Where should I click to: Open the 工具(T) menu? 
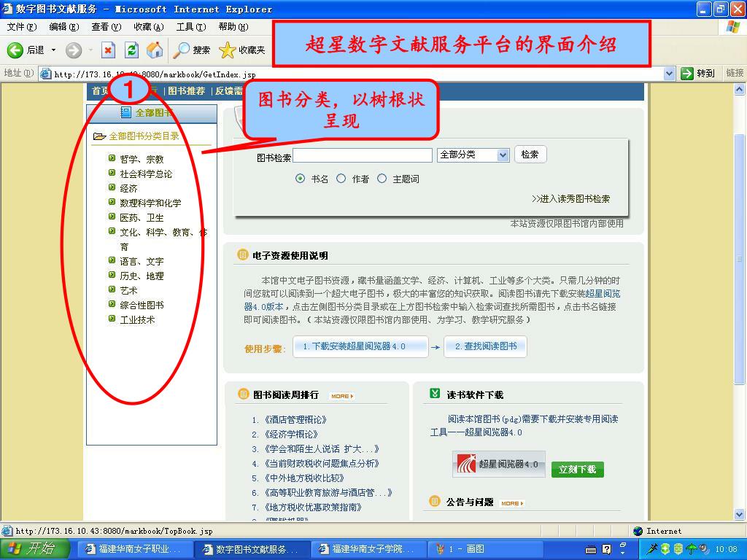click(191, 27)
